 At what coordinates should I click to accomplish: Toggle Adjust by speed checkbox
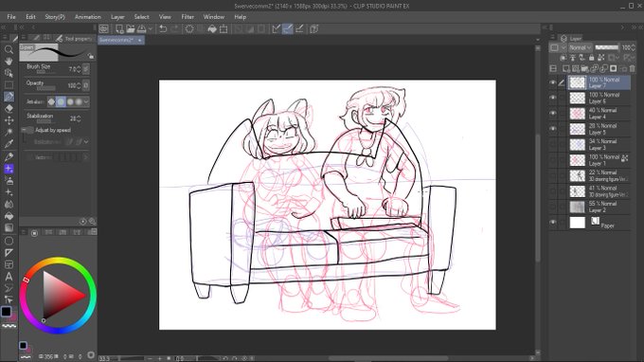click(27, 130)
